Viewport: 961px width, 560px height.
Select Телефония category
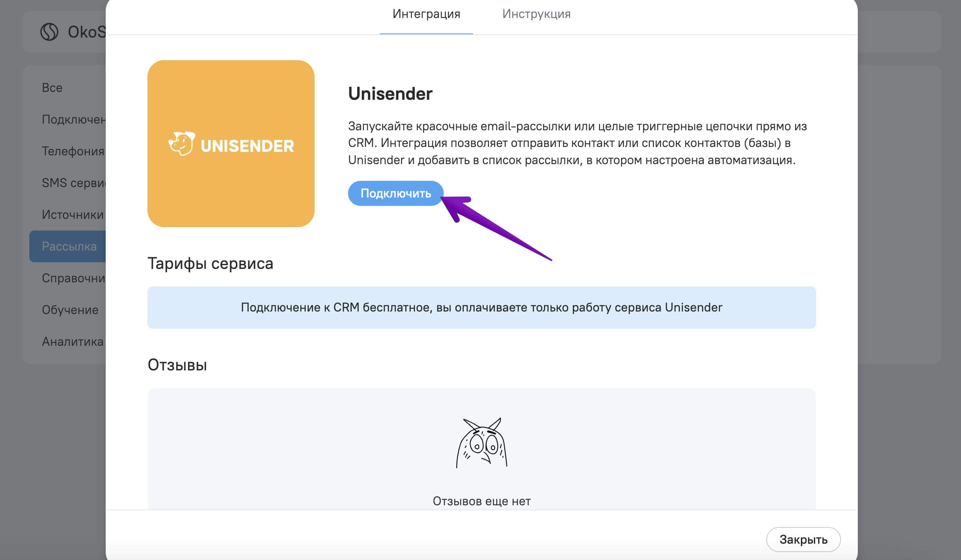click(73, 151)
